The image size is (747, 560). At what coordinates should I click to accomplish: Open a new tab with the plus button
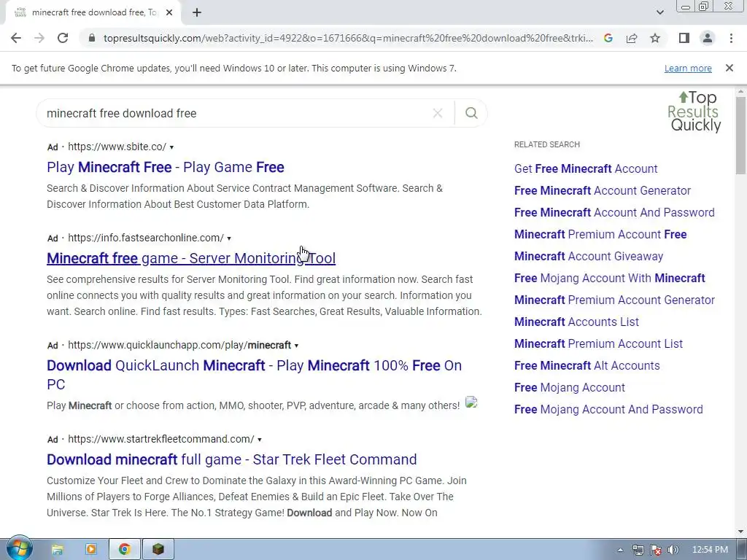(x=197, y=12)
